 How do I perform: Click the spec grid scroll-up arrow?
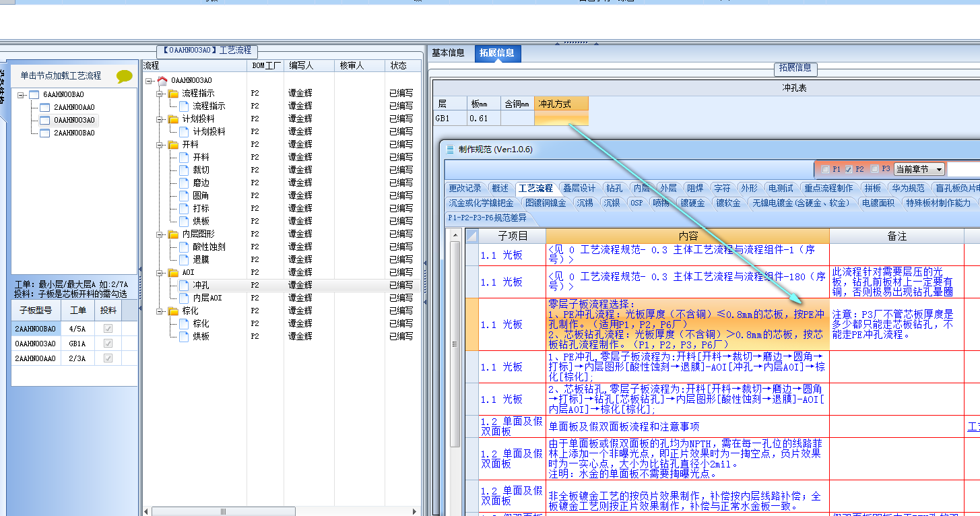(x=455, y=236)
